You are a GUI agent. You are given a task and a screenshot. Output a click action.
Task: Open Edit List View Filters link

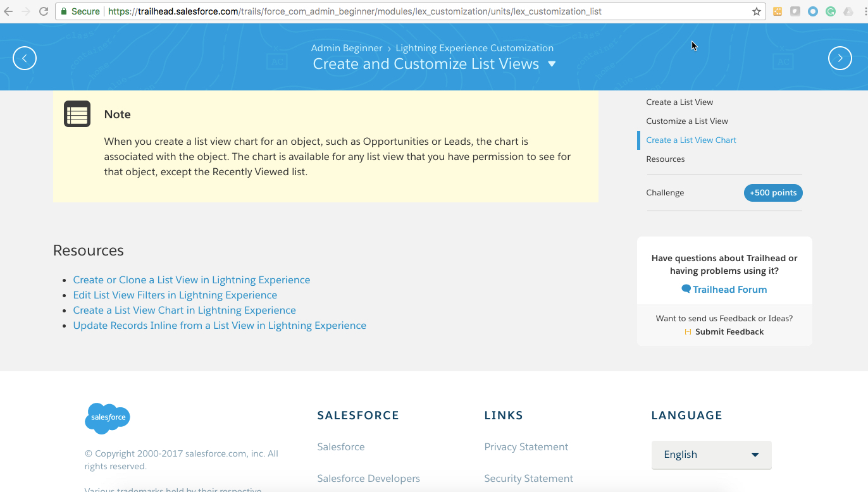(175, 295)
